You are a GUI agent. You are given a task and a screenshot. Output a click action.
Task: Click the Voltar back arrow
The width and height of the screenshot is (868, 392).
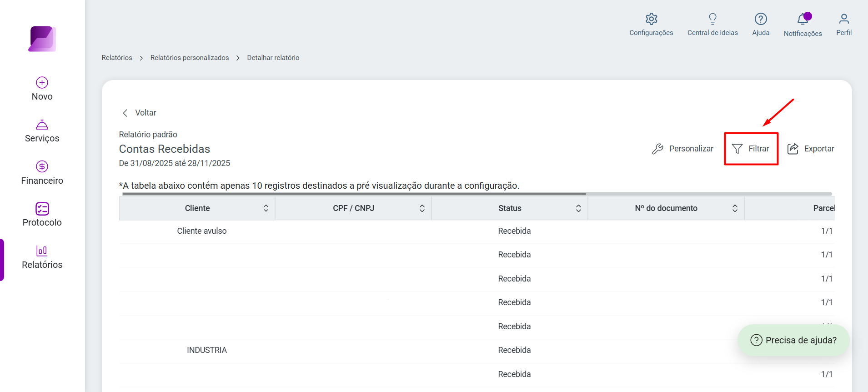[125, 113]
